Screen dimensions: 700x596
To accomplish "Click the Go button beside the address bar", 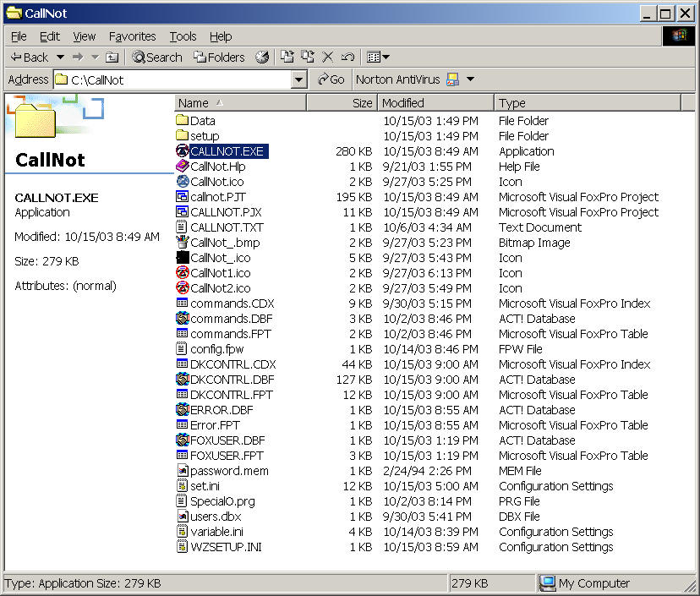I will (x=331, y=79).
